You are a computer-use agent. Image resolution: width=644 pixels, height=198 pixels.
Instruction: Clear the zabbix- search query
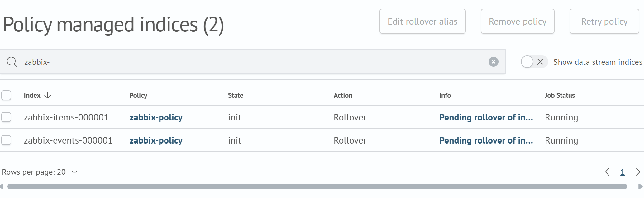[494, 62]
